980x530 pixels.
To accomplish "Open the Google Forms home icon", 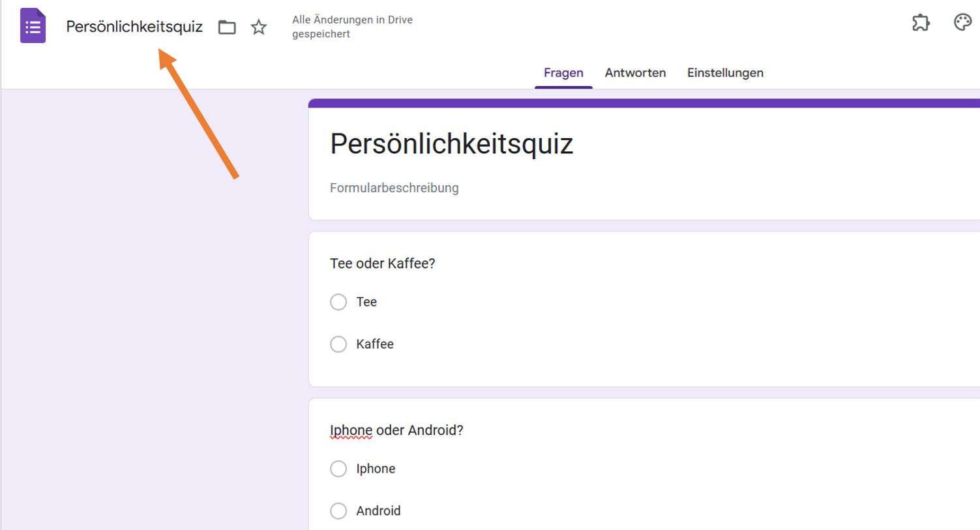I will coord(33,26).
